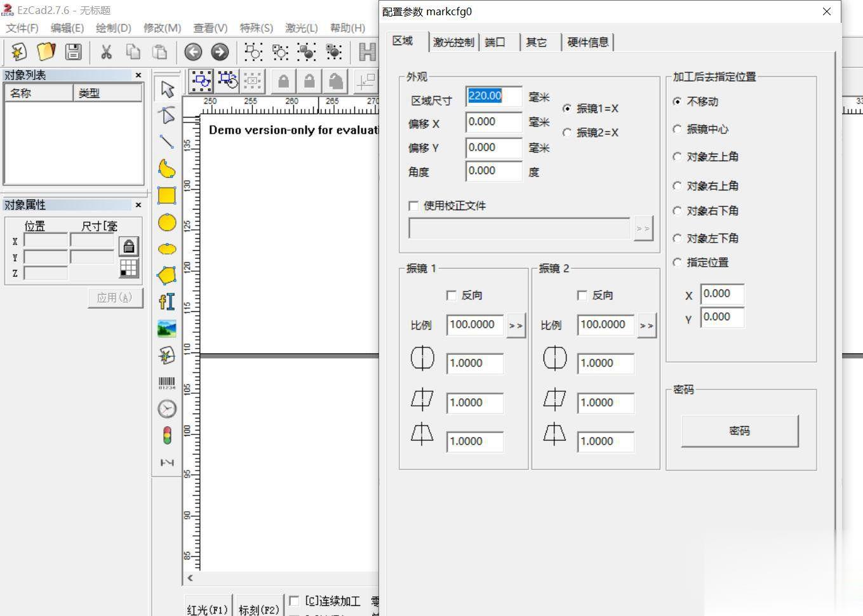Click the 密码 button
This screenshot has height=616, width=863.
(740, 431)
